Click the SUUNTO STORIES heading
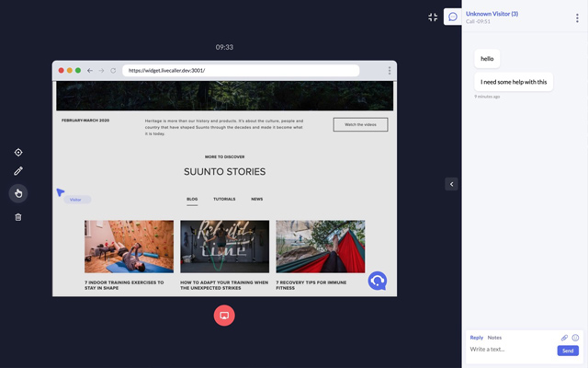The height and width of the screenshot is (368, 588). (224, 172)
